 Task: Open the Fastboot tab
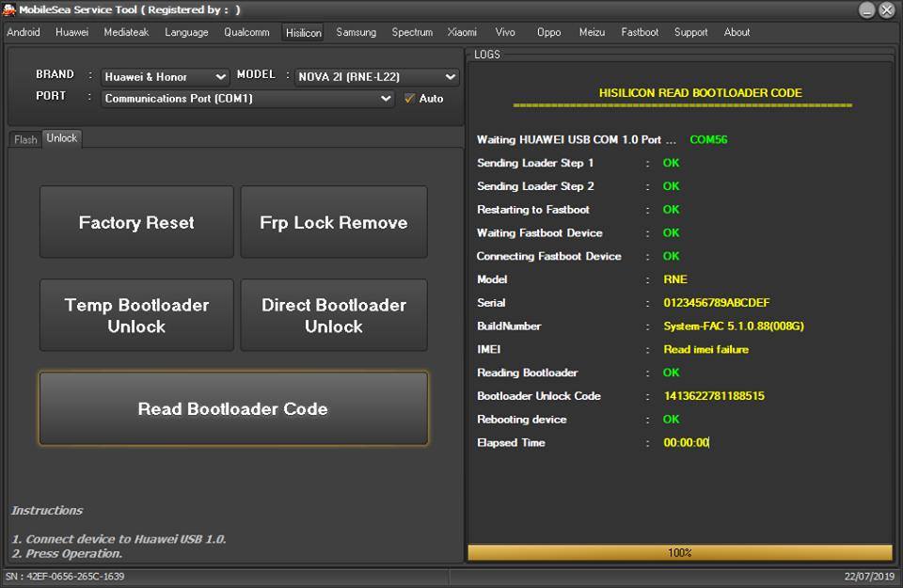point(640,32)
